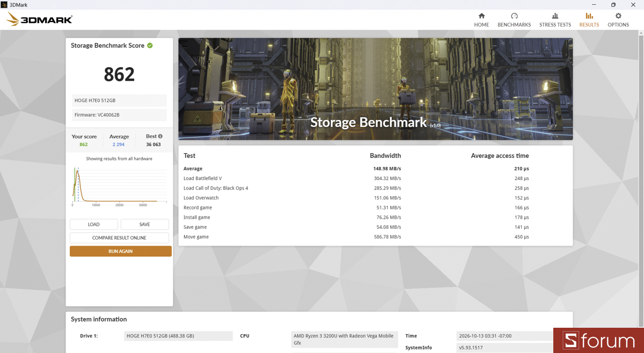Click the Storage Benchmark banner image
Viewport: 644px width, 353px height.
(x=376, y=89)
